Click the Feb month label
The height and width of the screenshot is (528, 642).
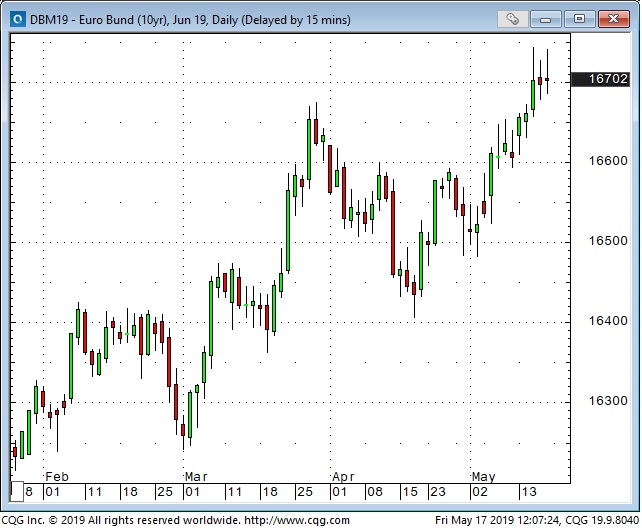click(57, 477)
